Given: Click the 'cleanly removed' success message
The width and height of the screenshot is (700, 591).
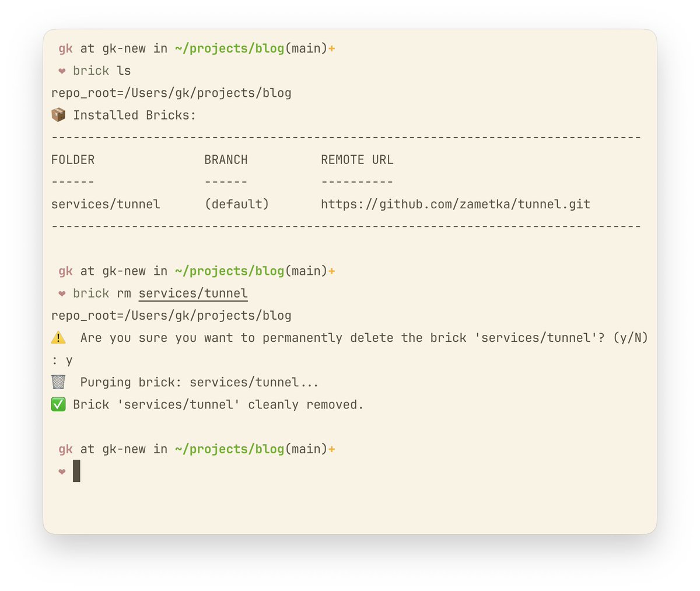Looking at the screenshot, I should pos(218,404).
